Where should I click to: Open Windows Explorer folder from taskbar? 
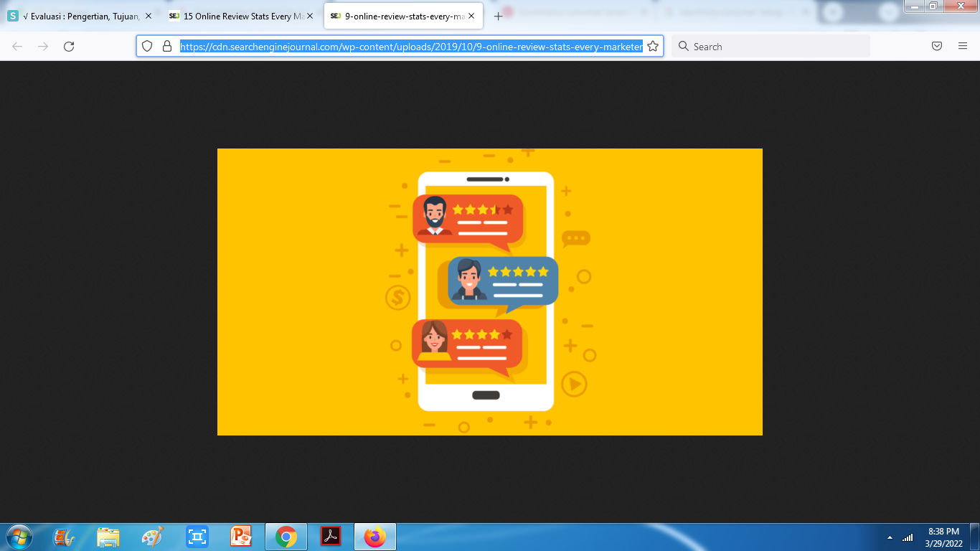click(x=108, y=537)
